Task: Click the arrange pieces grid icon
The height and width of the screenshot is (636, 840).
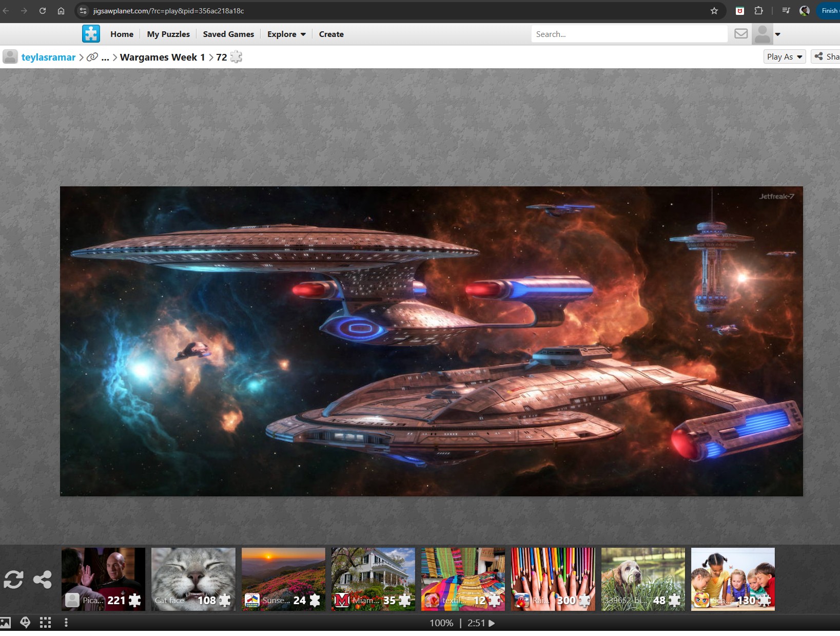Action: click(46, 623)
